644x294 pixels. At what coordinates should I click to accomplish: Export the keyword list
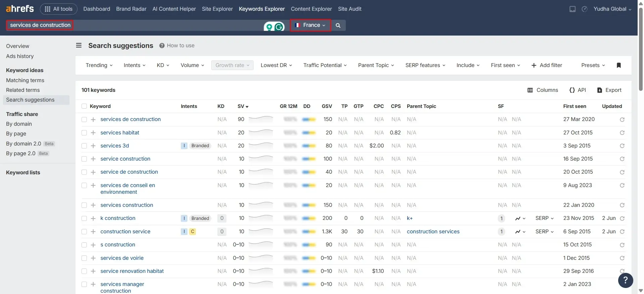[609, 90]
